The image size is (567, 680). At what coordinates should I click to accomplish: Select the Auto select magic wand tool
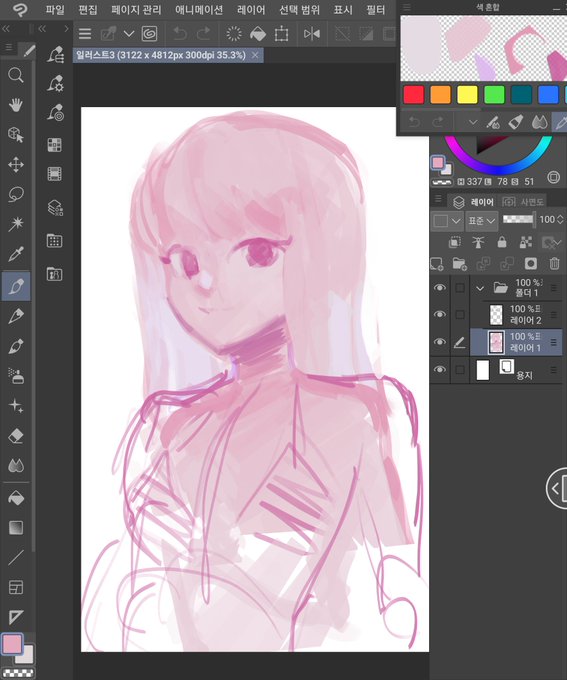16,224
